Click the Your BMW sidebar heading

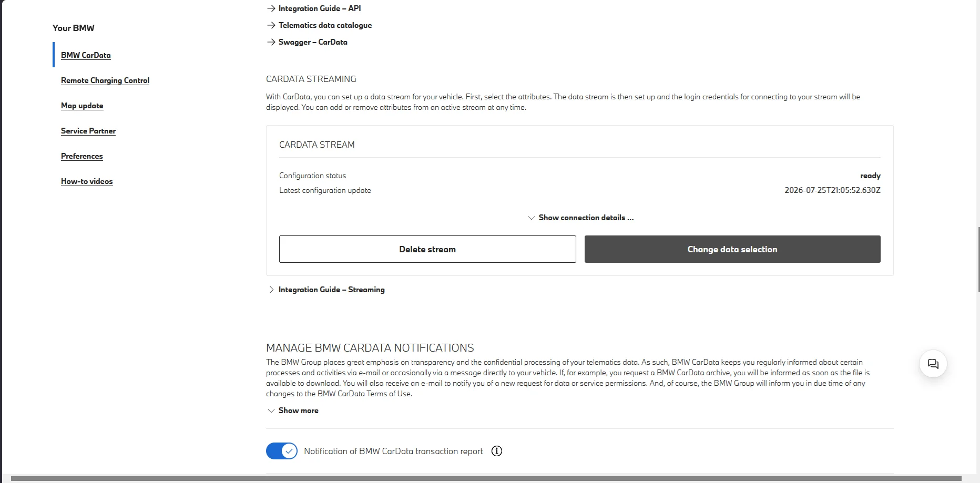coord(74,28)
